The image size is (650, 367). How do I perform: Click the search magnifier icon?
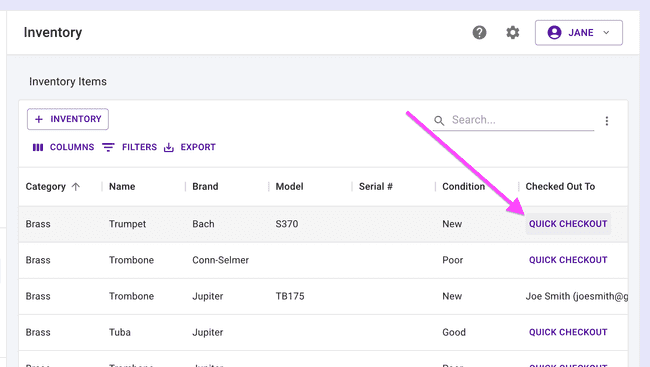pyautogui.click(x=439, y=121)
